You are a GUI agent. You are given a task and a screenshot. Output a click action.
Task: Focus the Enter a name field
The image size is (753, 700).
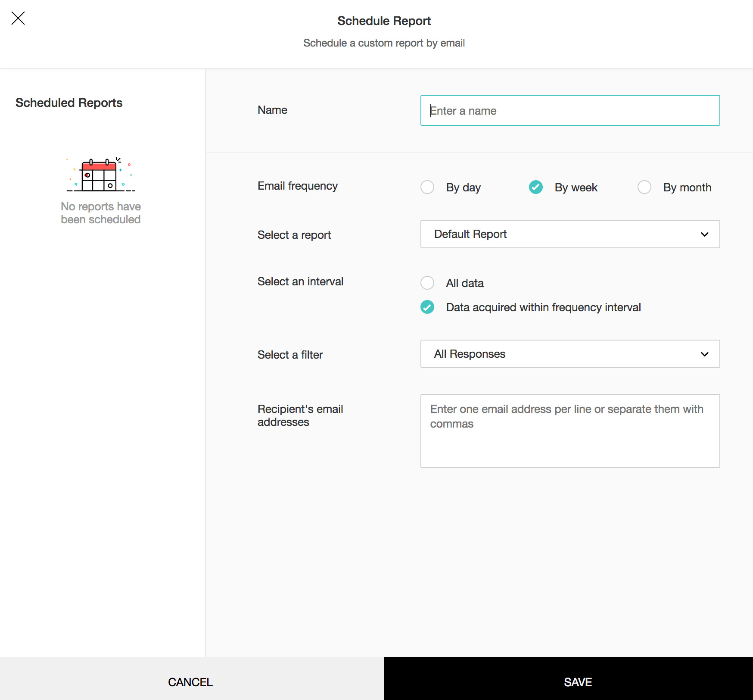tap(569, 110)
